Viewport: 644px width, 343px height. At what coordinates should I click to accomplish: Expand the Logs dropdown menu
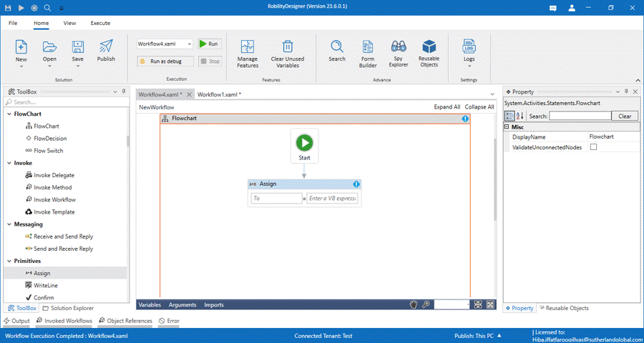[x=469, y=66]
